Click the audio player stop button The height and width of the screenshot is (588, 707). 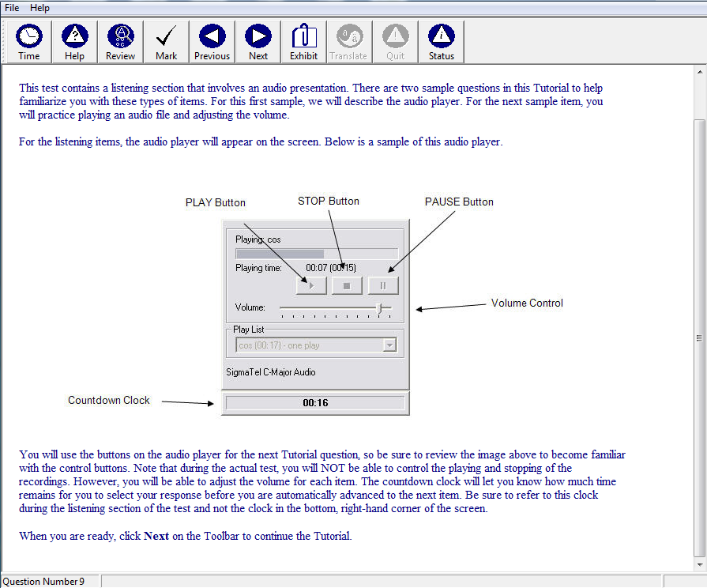click(347, 285)
